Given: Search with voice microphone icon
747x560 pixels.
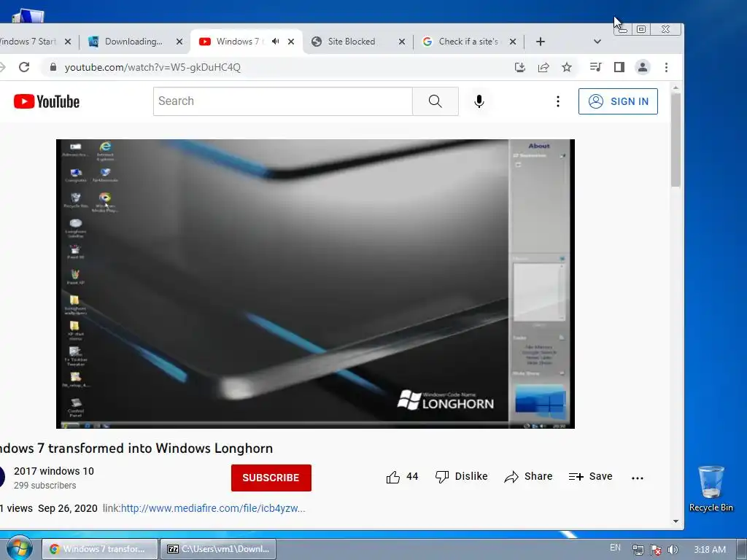Looking at the screenshot, I should point(479,101).
